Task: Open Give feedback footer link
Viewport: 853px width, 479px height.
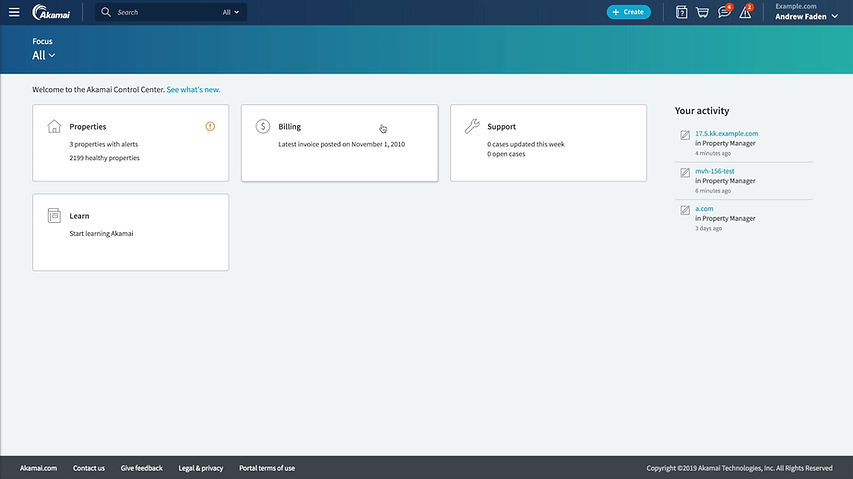Action: point(141,468)
